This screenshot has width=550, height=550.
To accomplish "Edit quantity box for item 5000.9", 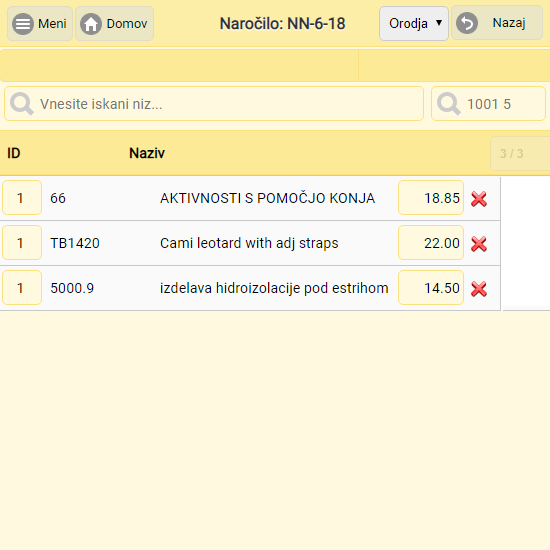I will pos(22,287).
